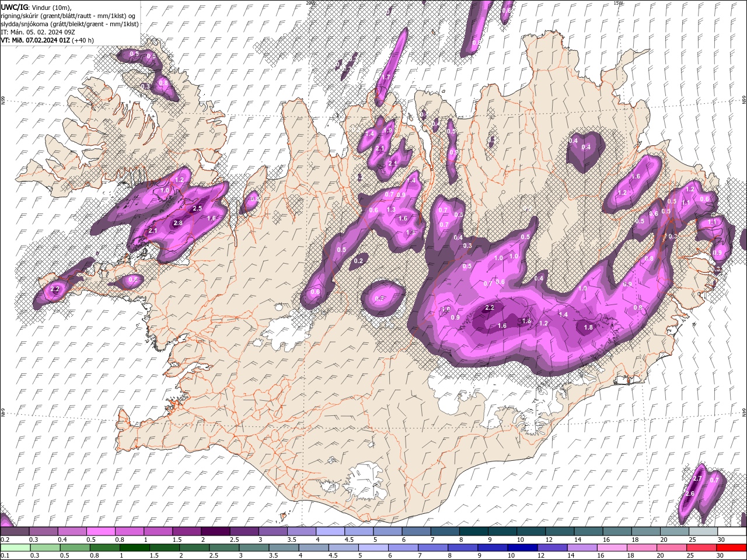Image resolution: width=747 pixels, height=560 pixels.
Task: Select the IT: Mán. 05. 02. 2024 09Z line
Action: click(38, 32)
